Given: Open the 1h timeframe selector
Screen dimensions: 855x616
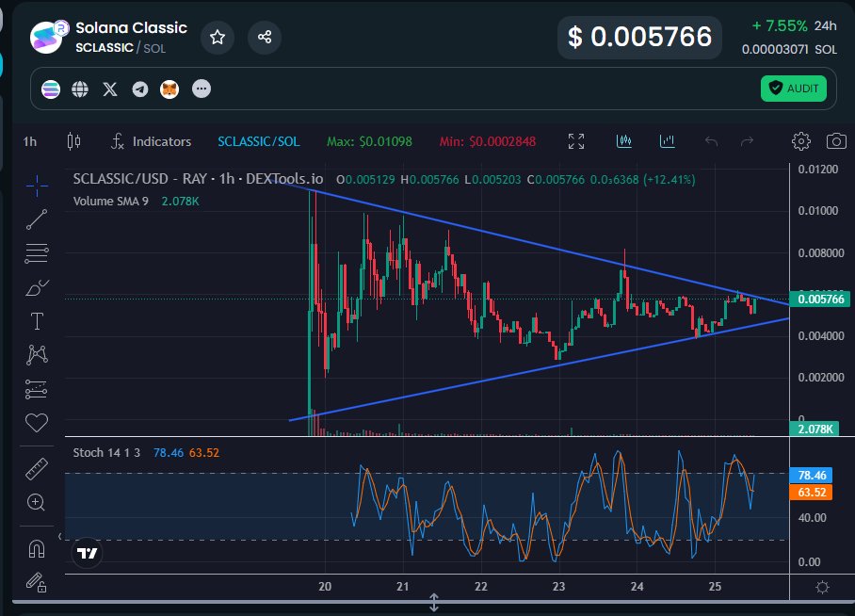Looking at the screenshot, I should click(30, 142).
